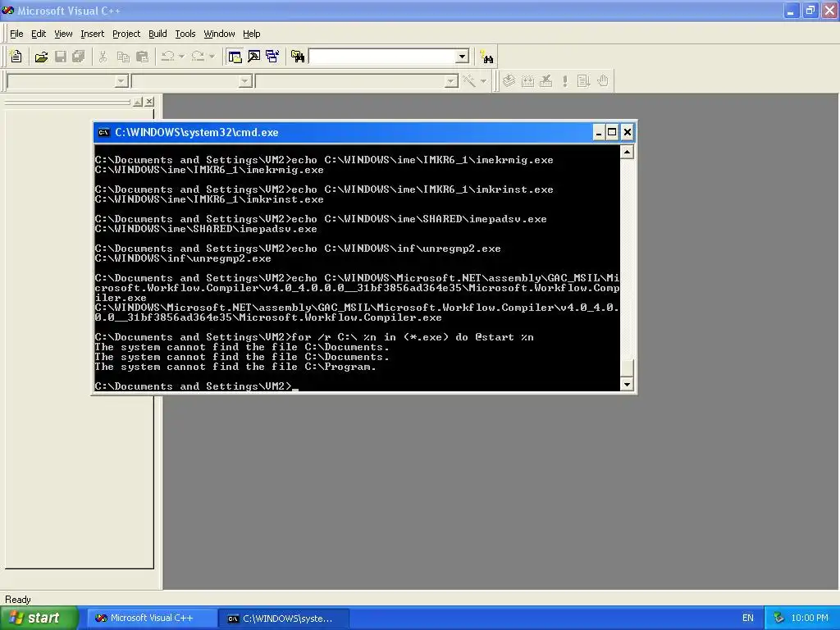Restore down the Visual C++ main window
The width and height of the screenshot is (840, 630).
point(810,11)
